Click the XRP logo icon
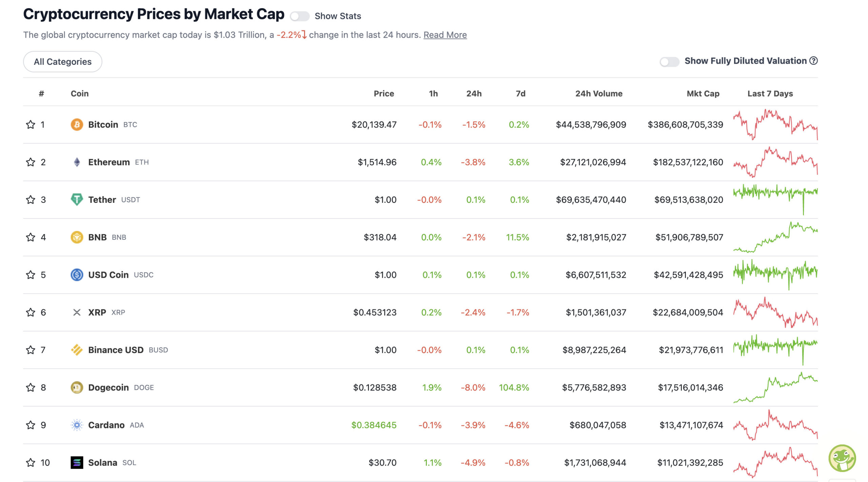The image size is (868, 482). (x=77, y=312)
